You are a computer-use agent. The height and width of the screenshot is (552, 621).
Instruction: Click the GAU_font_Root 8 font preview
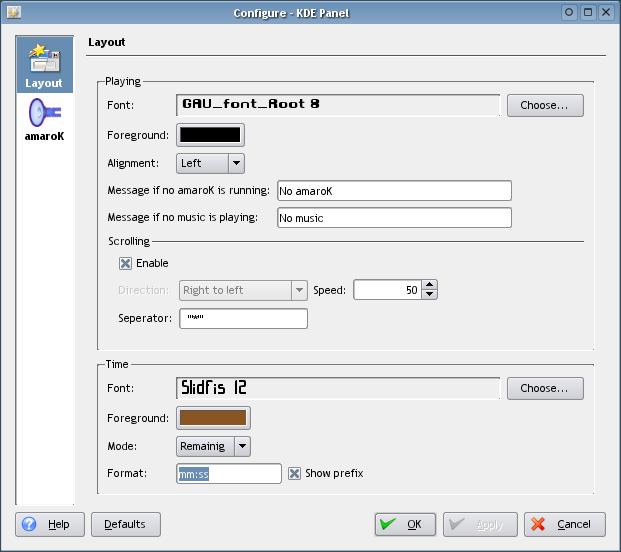[338, 105]
